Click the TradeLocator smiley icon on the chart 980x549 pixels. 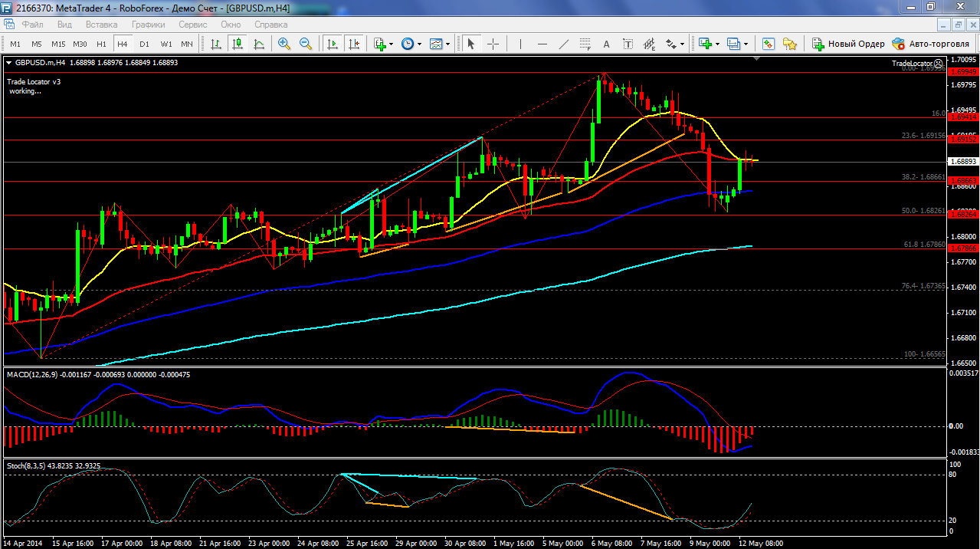[x=938, y=63]
